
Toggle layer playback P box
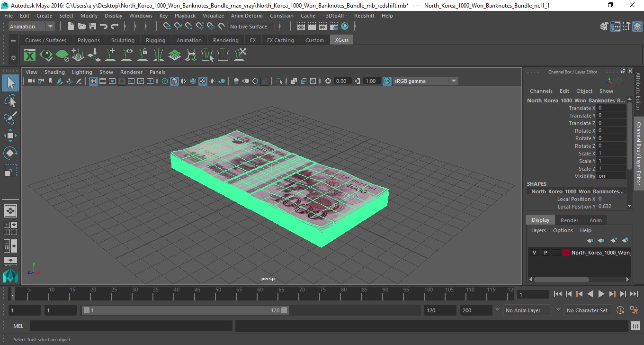pyautogui.click(x=546, y=253)
